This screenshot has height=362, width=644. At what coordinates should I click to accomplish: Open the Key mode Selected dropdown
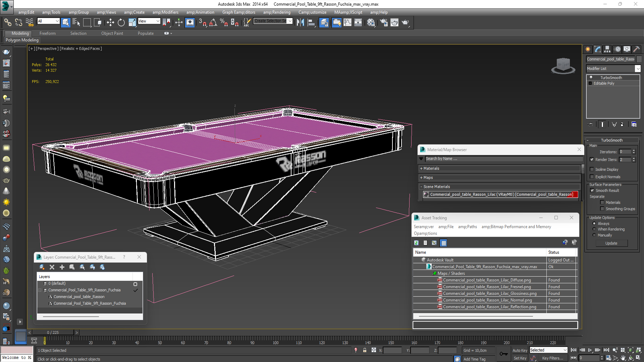pos(548,350)
